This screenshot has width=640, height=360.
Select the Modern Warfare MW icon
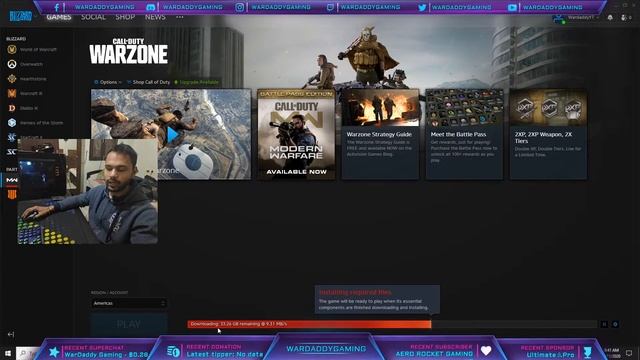tap(11, 180)
